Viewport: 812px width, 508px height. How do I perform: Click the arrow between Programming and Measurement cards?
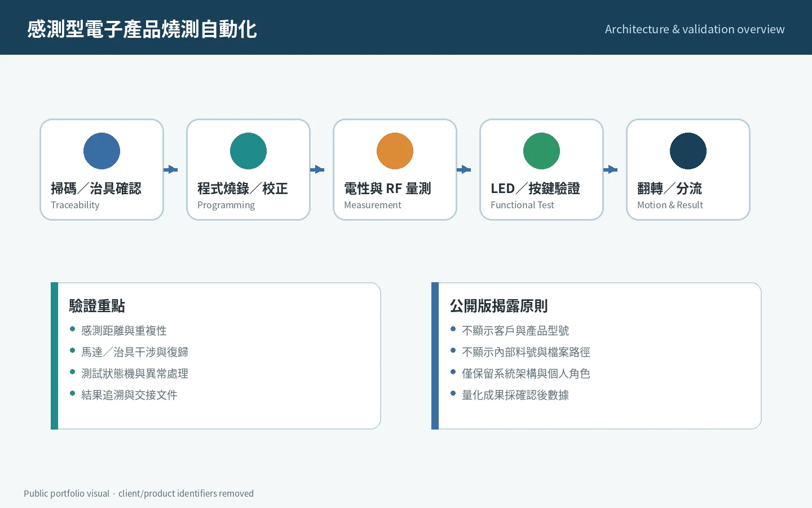click(x=317, y=169)
